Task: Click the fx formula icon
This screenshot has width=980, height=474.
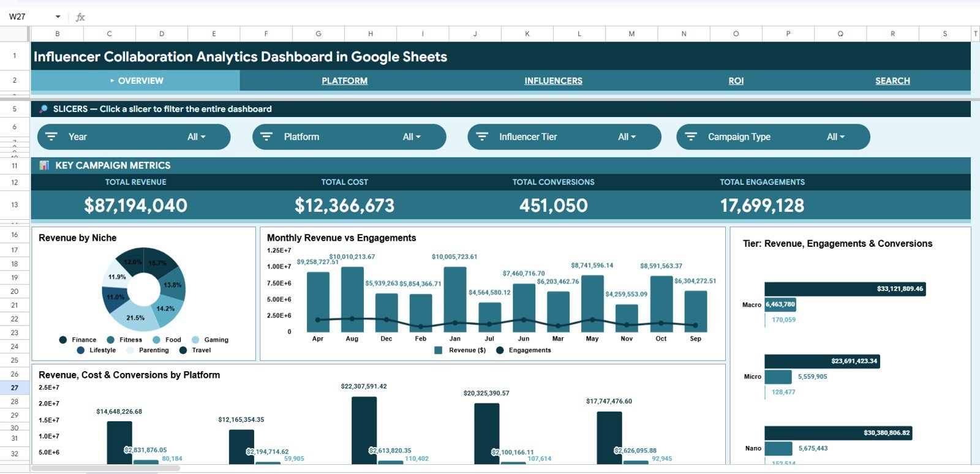Action: [x=80, y=17]
